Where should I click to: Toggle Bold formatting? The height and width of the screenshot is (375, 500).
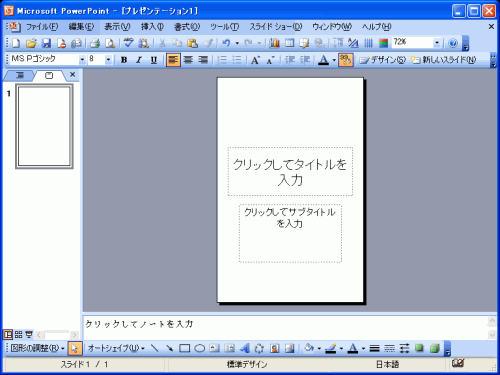(x=124, y=60)
